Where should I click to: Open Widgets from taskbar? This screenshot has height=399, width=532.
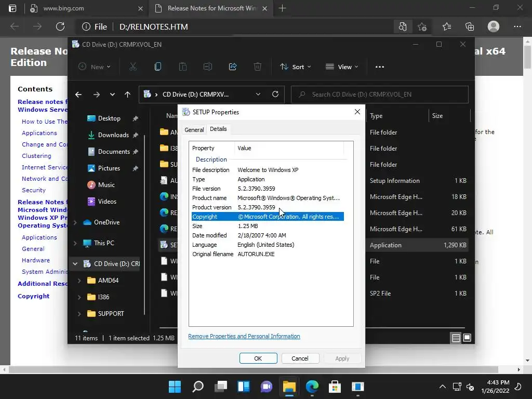pyautogui.click(x=244, y=387)
